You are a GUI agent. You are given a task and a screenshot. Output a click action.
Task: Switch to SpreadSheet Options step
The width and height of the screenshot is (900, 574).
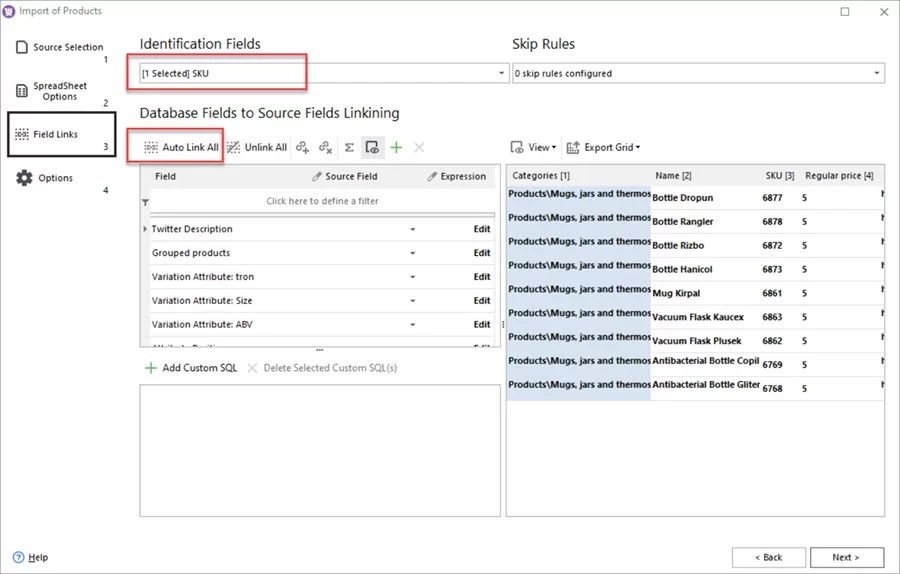point(60,91)
